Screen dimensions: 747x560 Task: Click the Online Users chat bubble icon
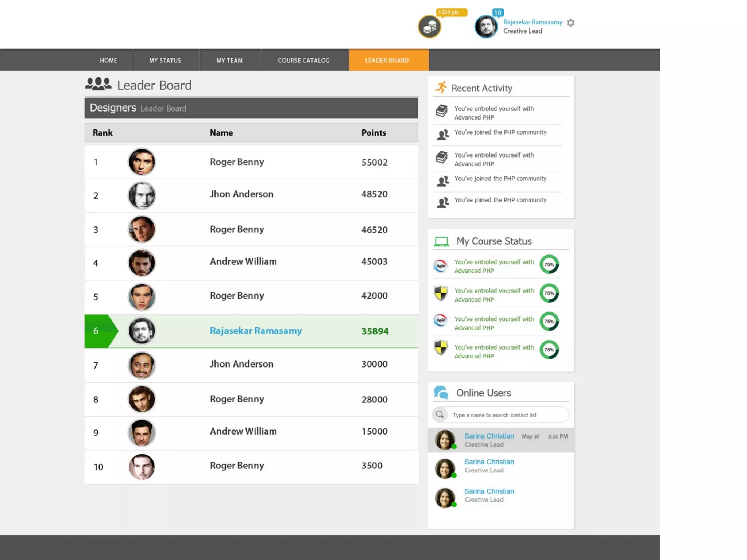coord(441,393)
